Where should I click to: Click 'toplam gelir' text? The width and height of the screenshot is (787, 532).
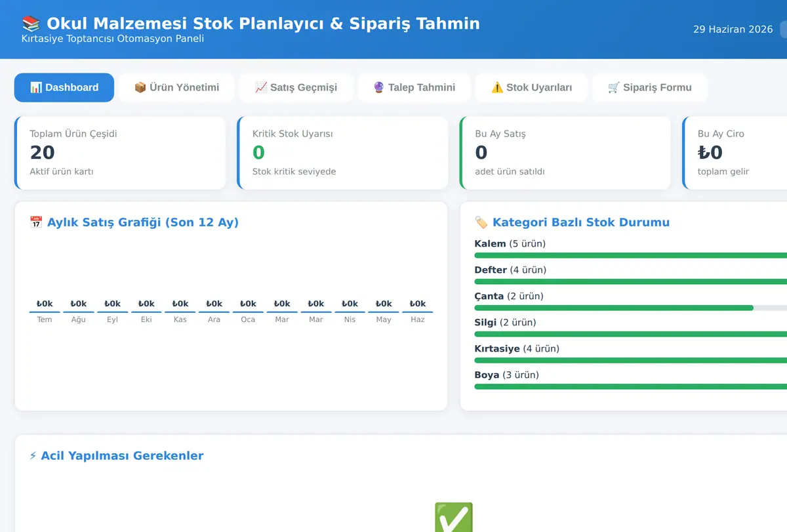click(723, 172)
